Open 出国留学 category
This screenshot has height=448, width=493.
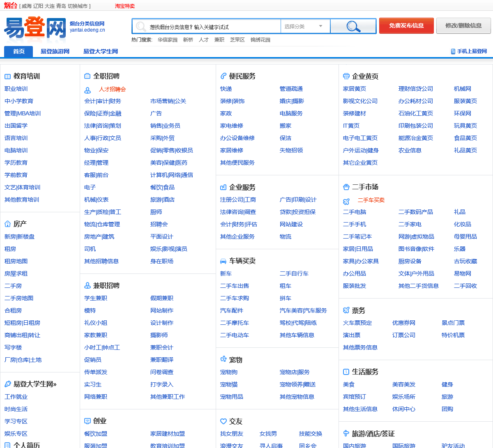pyautogui.click(x=16, y=126)
